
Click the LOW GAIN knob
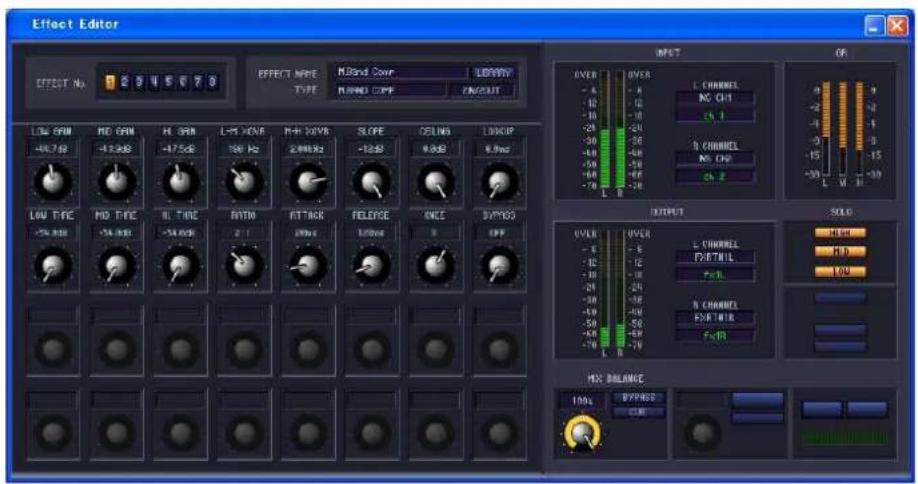pos(53,181)
